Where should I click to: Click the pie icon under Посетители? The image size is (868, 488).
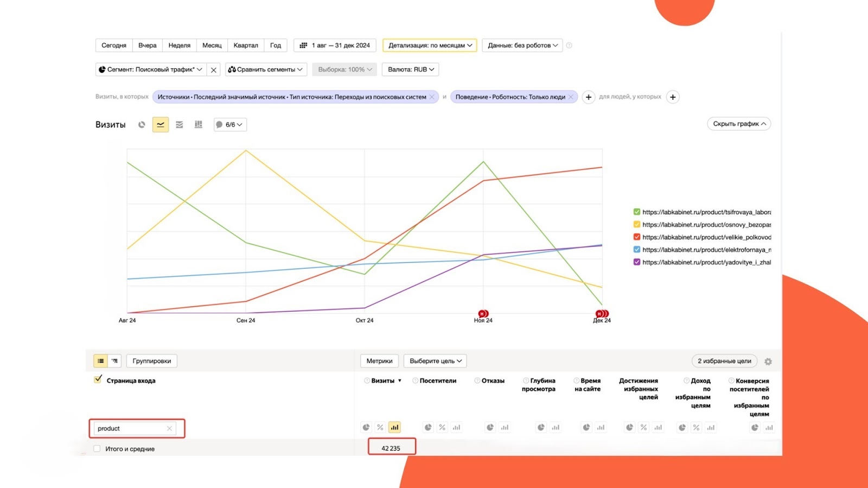coord(428,427)
